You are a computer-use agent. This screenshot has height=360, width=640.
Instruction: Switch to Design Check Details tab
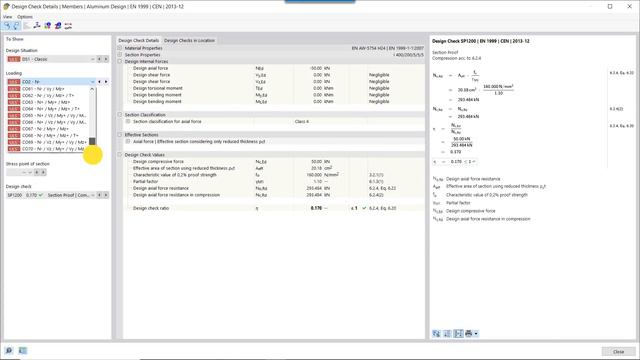(139, 40)
